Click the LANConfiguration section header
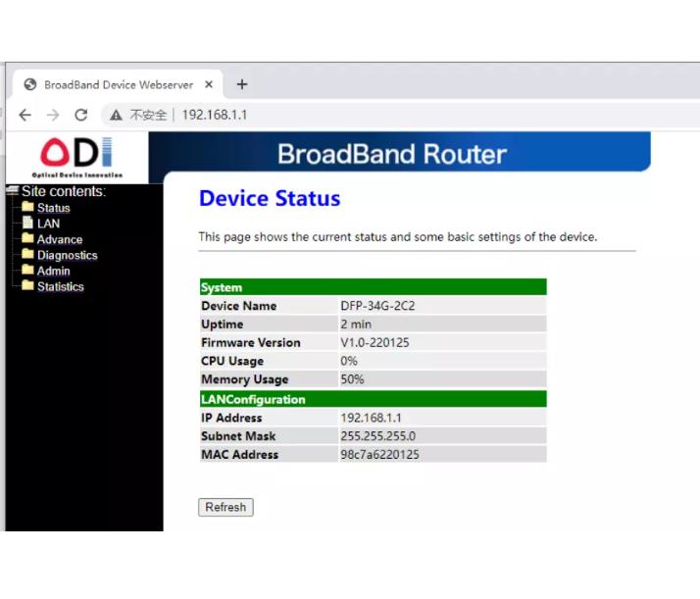Viewport: 700px width, 599px height. (x=374, y=399)
